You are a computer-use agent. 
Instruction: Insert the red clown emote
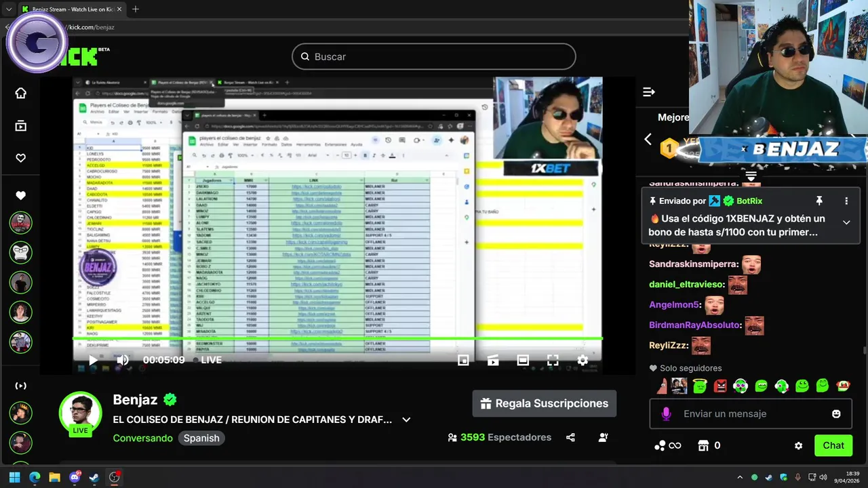coord(843,386)
